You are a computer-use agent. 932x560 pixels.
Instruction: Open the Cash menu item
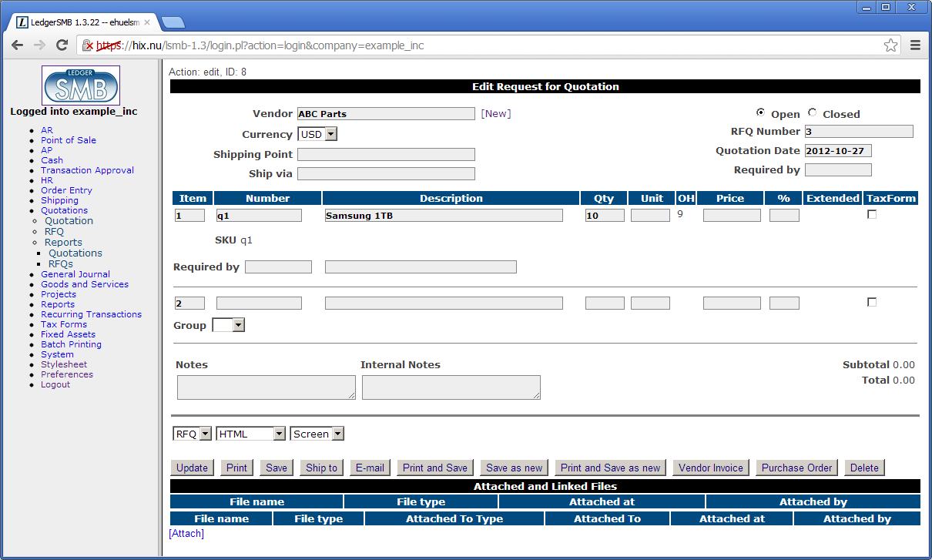click(x=52, y=160)
